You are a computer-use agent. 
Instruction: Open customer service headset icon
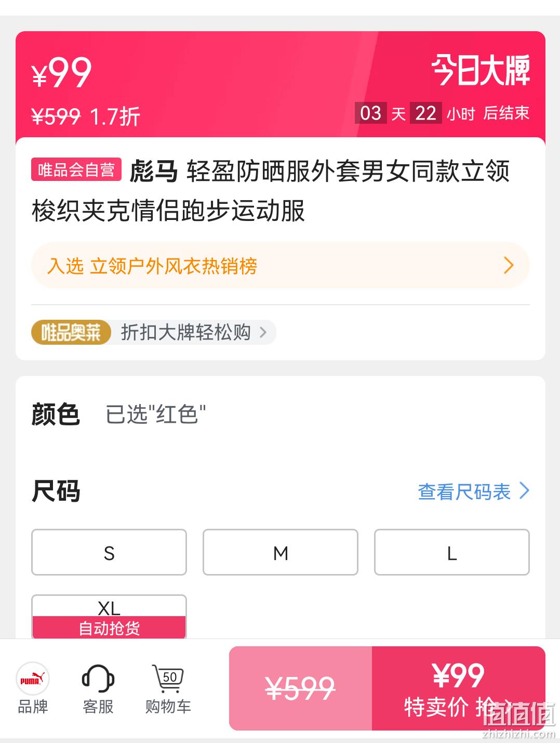pyautogui.click(x=98, y=679)
